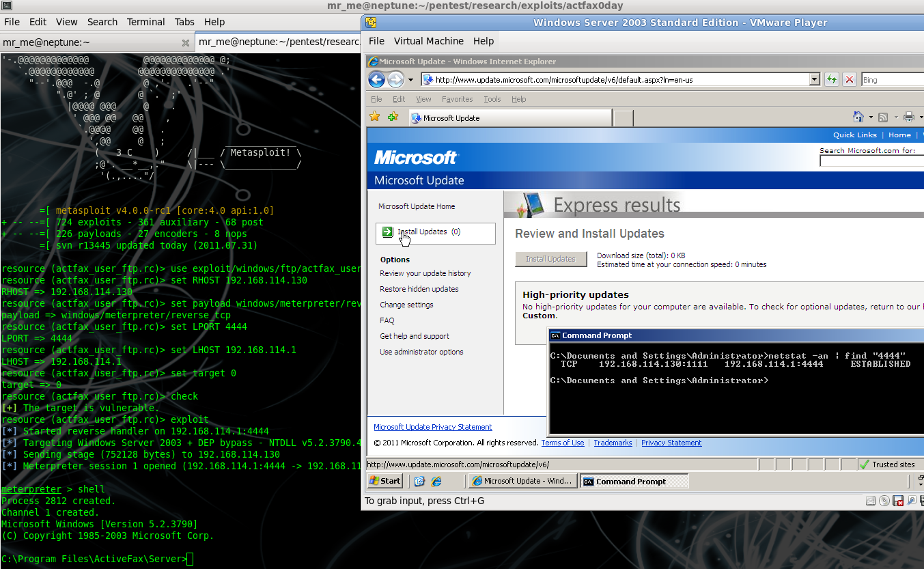Image resolution: width=924 pixels, height=569 pixels.
Task: Click Review your update history link
Action: 425,273
